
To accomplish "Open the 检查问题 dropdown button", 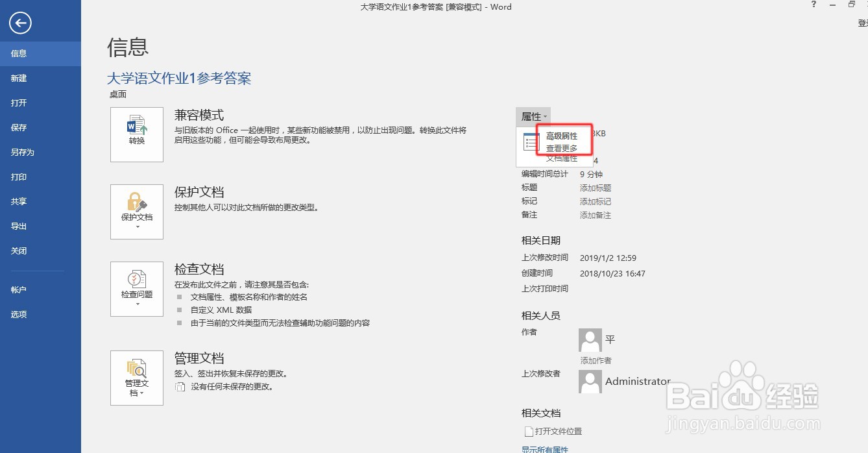I will [137, 289].
